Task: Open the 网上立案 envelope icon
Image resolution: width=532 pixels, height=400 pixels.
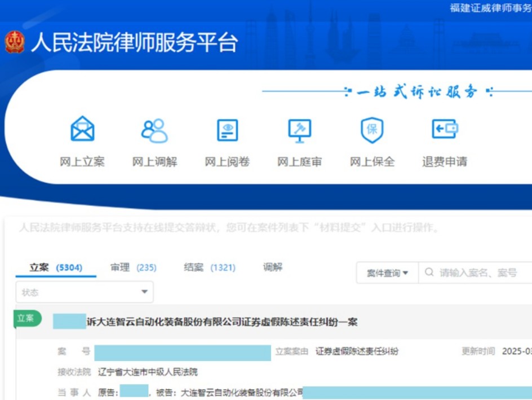Action: 82,129
